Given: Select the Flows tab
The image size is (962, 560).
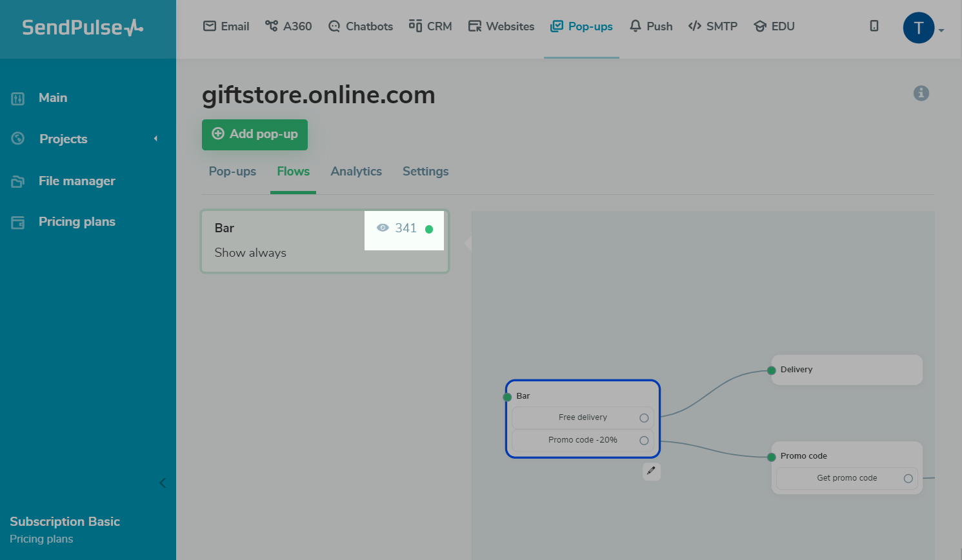Looking at the screenshot, I should point(294,172).
